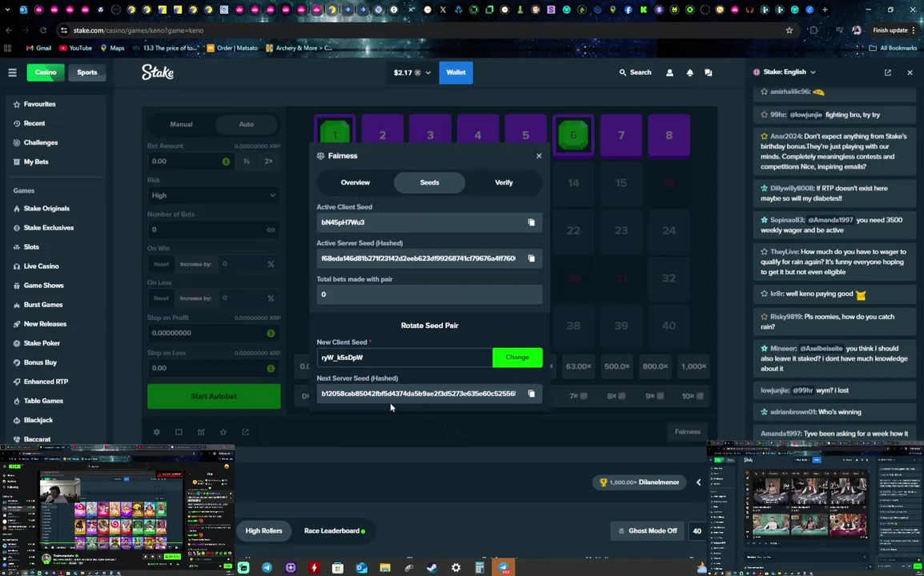Open Steam from the taskbar

pos(432,568)
